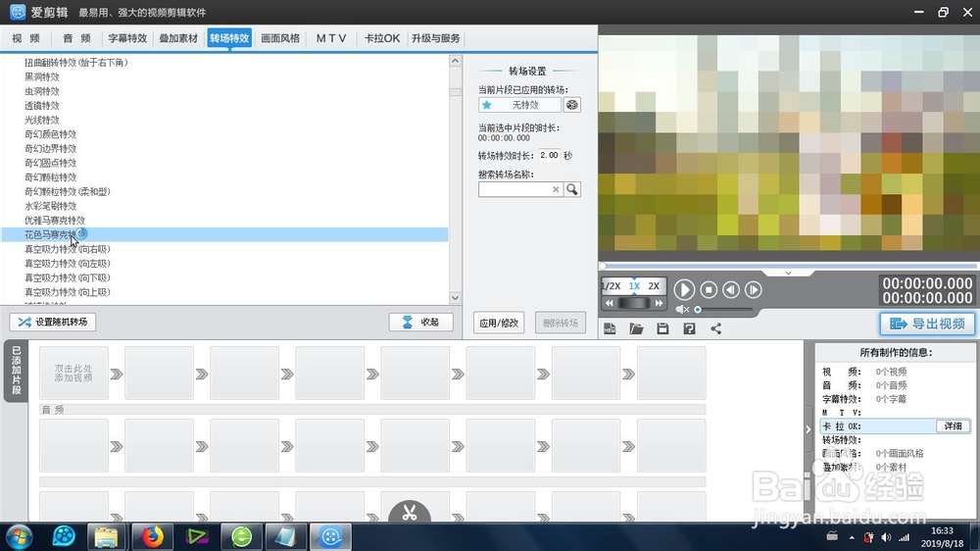Click the 详细 details button
Screen dimensions: 980x551
pos(953,426)
